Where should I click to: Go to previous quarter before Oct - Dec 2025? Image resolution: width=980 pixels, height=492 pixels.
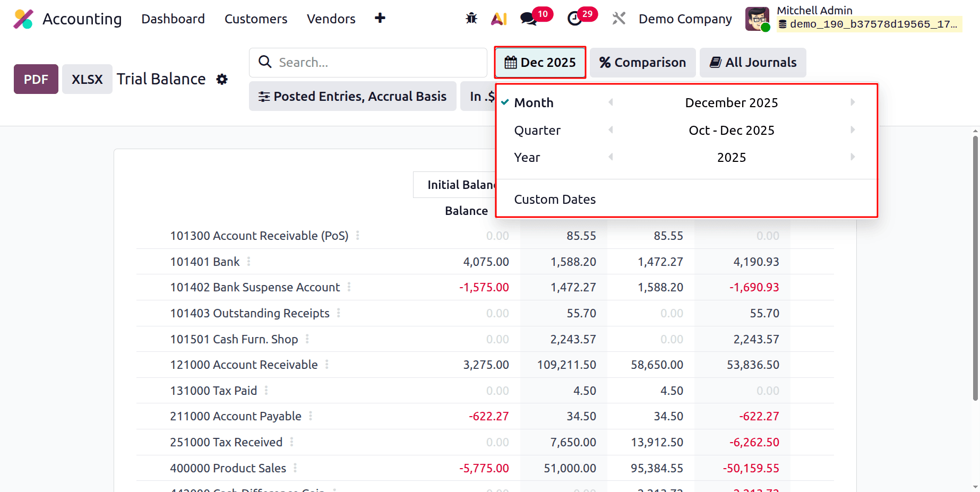click(611, 130)
